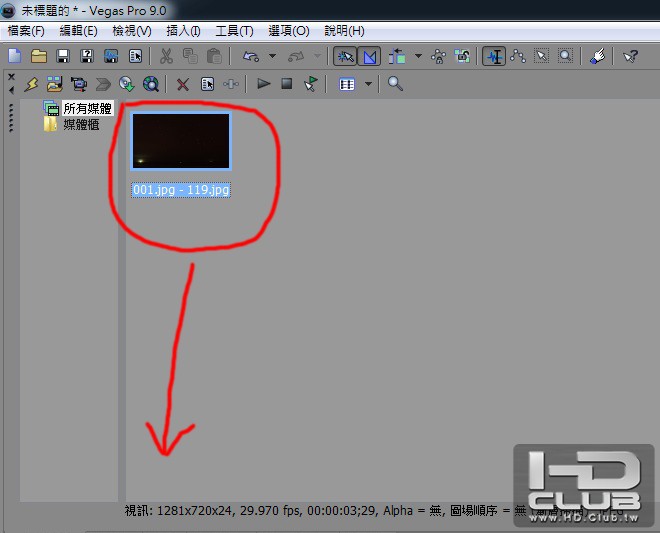Click the 001.jpg - 119.jpg file name

point(181,190)
